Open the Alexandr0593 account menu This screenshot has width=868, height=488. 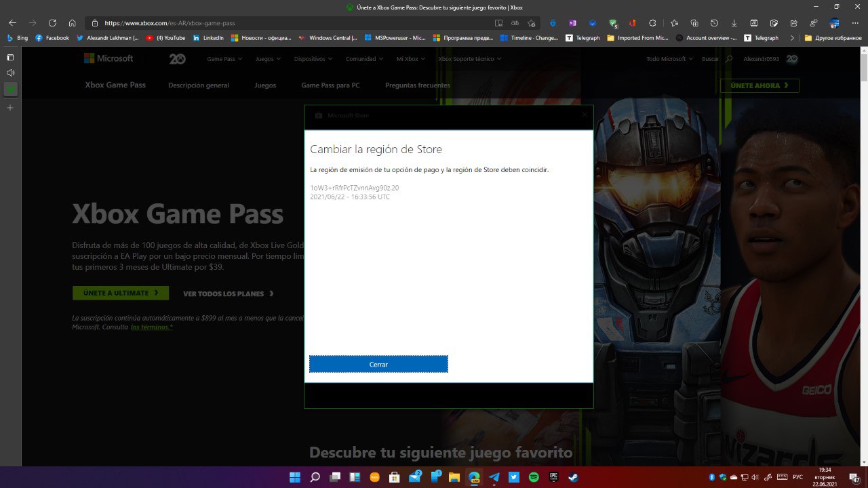click(x=770, y=59)
